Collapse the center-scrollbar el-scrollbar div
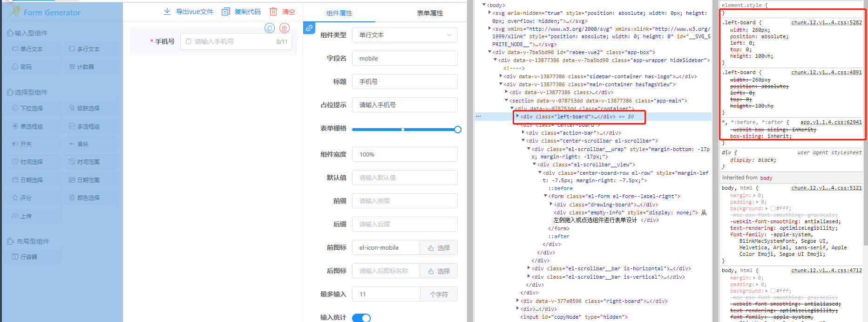This screenshot has height=322, width=868. (523, 141)
